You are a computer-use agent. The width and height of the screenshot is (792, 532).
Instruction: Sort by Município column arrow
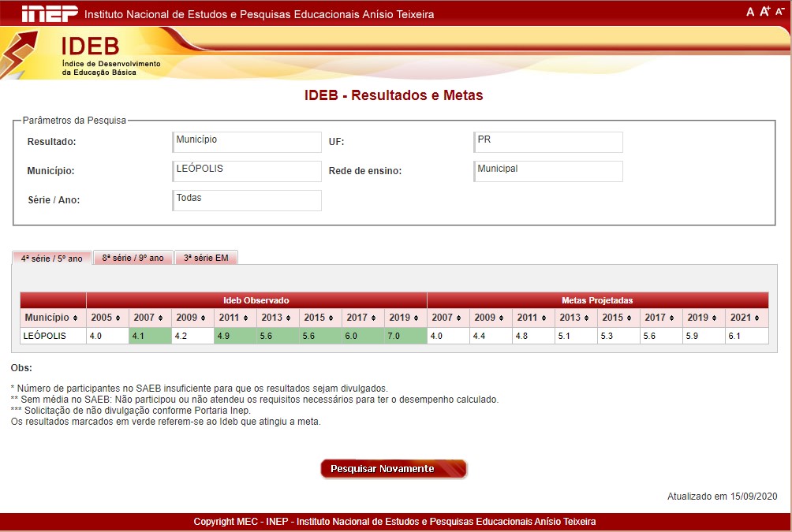(75, 318)
